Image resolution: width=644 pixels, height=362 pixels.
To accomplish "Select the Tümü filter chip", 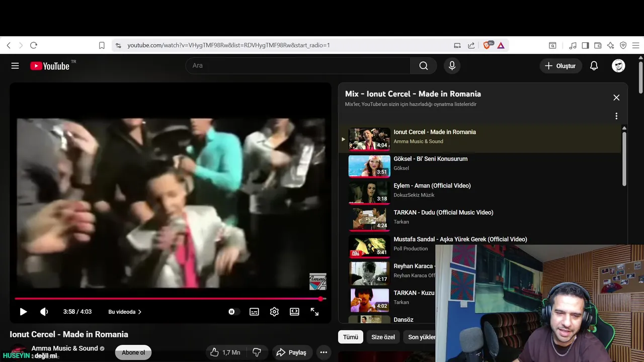I will (x=351, y=337).
